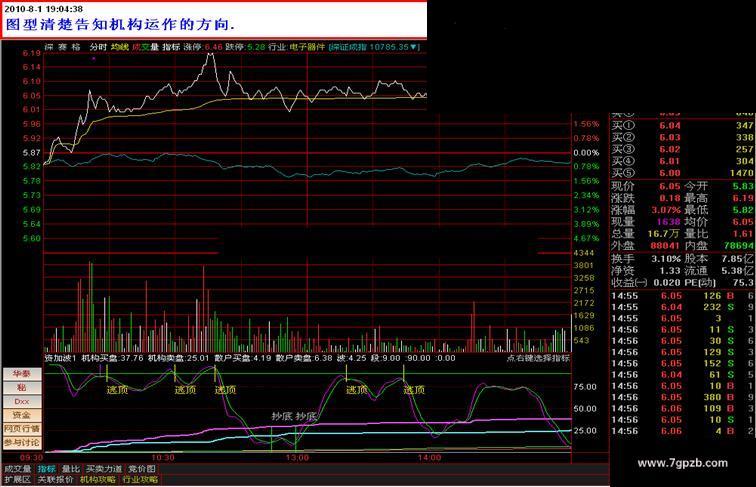The width and height of the screenshot is (756, 487).
Task: Click the 机构卖盘:25.01 indicator value
Action: click(x=178, y=358)
